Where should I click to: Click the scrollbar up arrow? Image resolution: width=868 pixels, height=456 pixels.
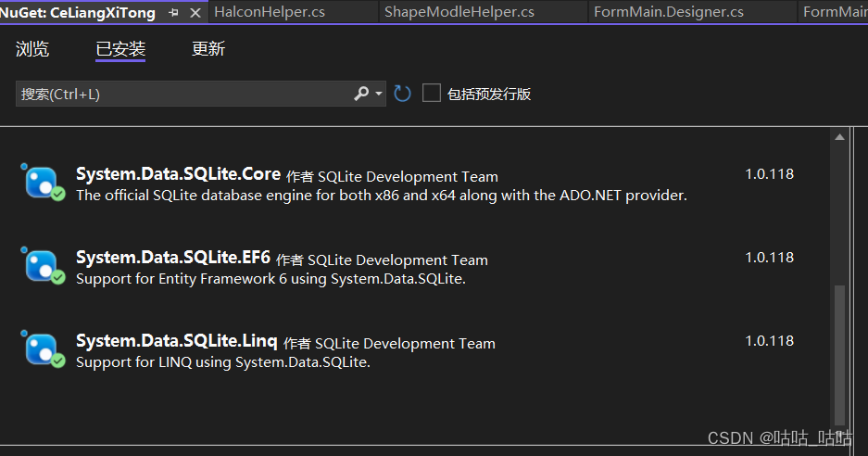(840, 137)
